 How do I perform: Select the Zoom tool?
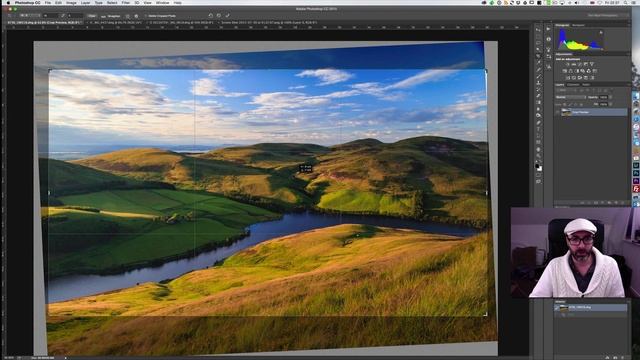[538, 156]
